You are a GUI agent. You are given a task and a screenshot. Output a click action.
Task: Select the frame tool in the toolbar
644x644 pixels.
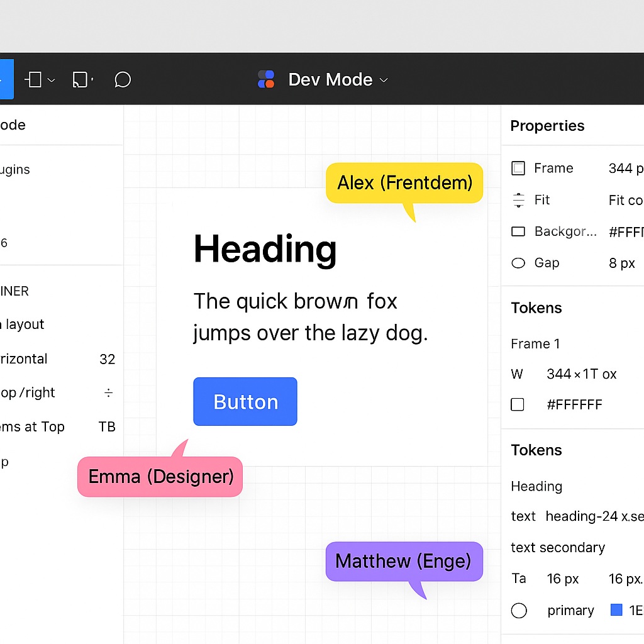[x=80, y=79]
